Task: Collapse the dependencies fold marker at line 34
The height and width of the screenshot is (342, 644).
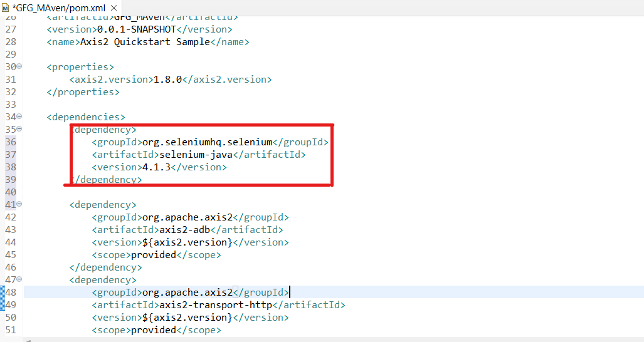Action: (19, 117)
